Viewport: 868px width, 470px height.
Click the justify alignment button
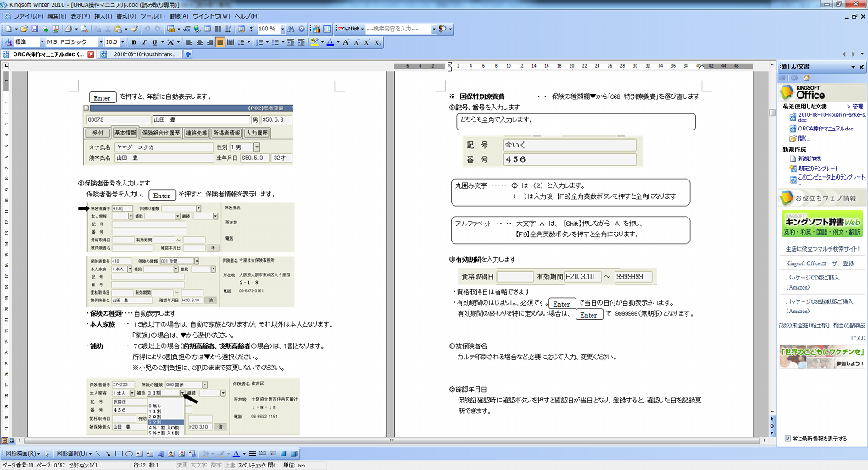220,41
